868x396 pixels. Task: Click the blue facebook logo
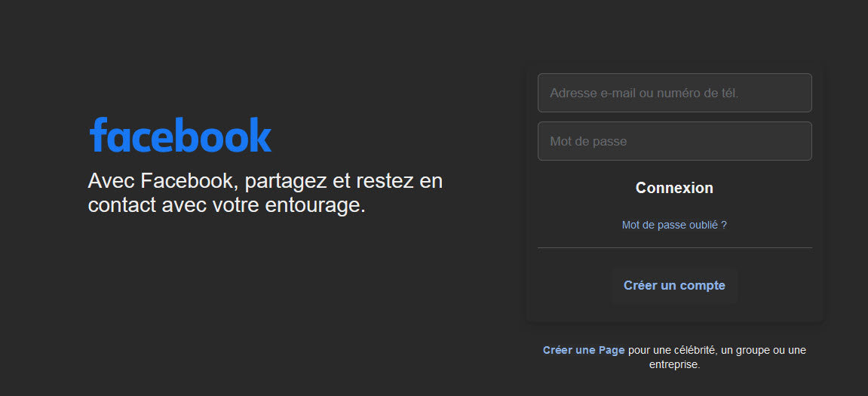pos(180,134)
